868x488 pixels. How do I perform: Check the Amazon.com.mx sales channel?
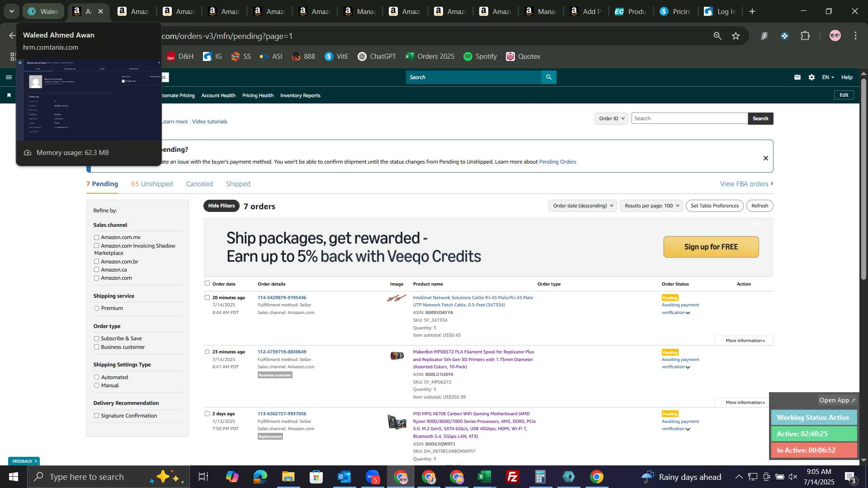coord(96,237)
